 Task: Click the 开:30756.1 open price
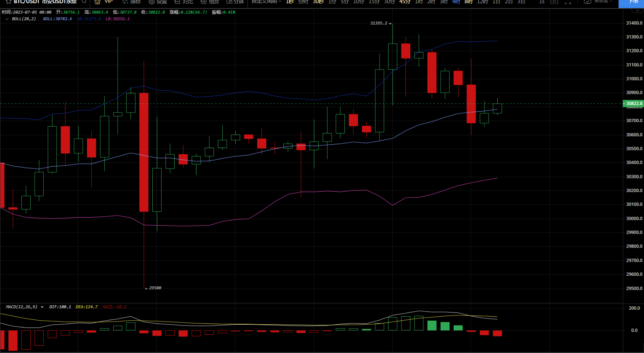coord(68,12)
